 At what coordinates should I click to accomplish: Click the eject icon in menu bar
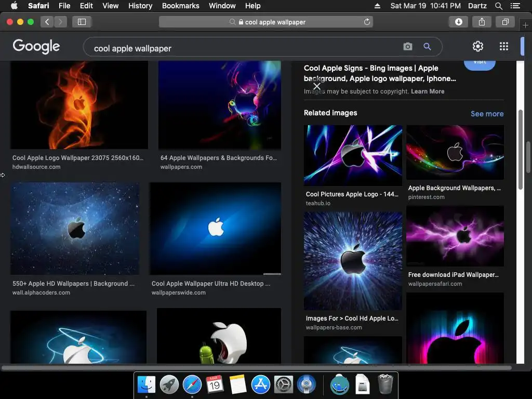tap(377, 6)
